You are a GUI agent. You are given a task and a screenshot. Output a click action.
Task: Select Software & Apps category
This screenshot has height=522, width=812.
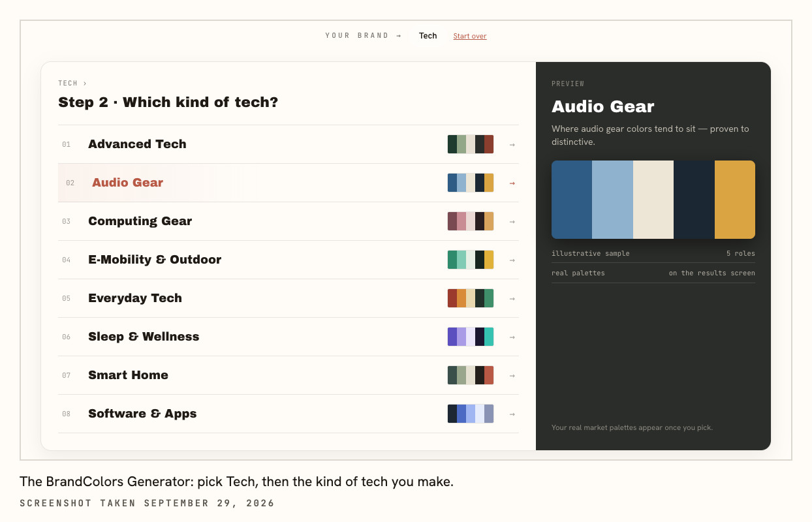tap(289, 414)
